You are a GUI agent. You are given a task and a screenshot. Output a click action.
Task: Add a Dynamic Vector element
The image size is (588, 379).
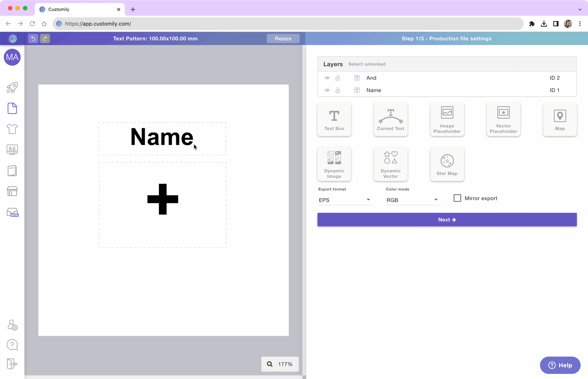(x=391, y=164)
